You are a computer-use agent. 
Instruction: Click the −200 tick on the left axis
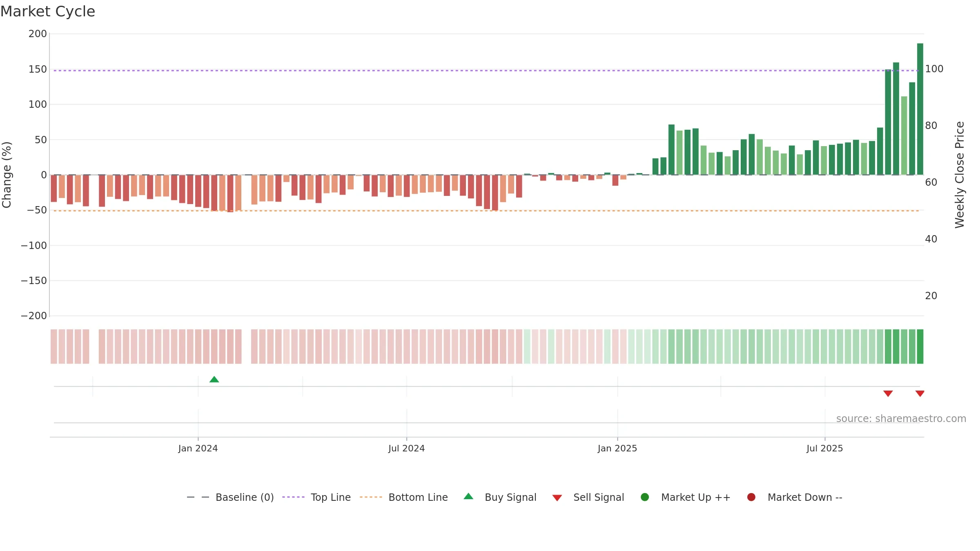[34, 316]
